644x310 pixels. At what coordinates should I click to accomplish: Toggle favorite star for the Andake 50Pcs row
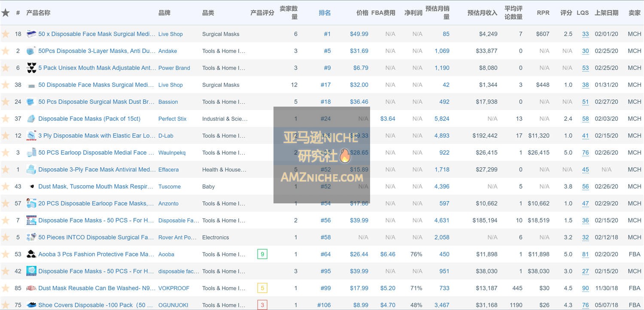tap(5, 51)
